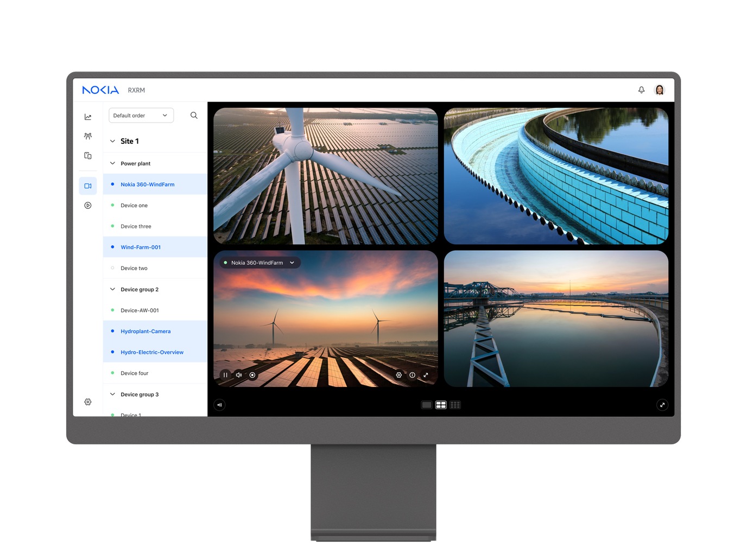Switch to the 3x3 grid layout
The image size is (747, 560).
(x=455, y=405)
